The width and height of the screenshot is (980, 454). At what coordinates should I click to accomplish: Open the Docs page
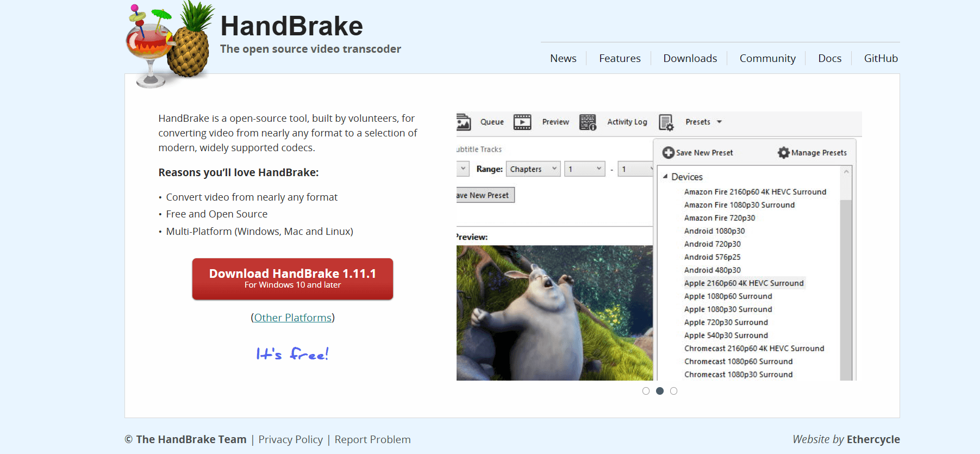829,58
